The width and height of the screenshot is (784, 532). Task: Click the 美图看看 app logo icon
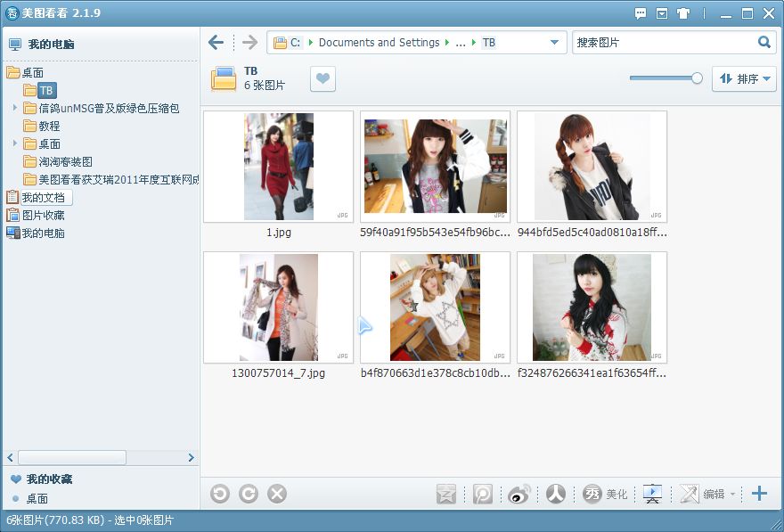tap(12, 13)
